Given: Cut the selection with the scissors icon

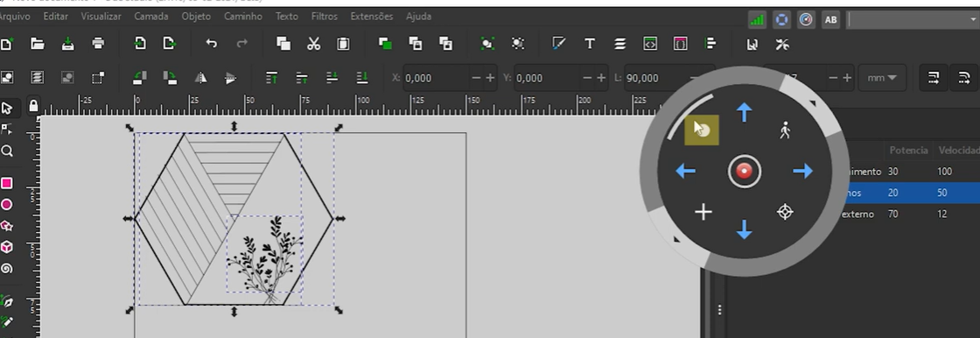Looking at the screenshot, I should coord(313,44).
